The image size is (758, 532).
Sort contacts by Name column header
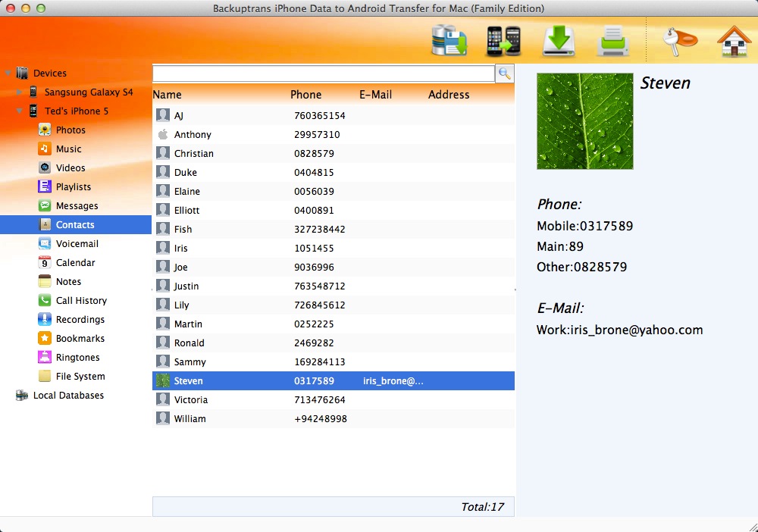tap(168, 95)
